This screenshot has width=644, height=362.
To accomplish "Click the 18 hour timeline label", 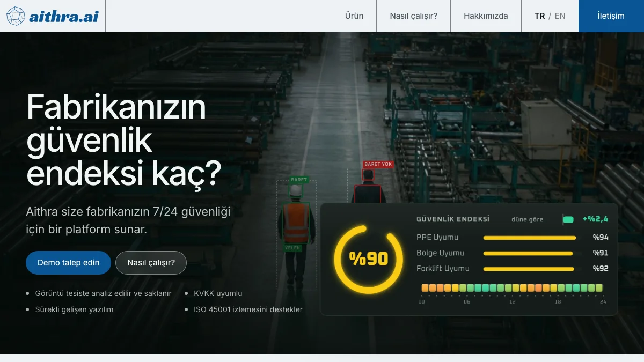I will [558, 302].
